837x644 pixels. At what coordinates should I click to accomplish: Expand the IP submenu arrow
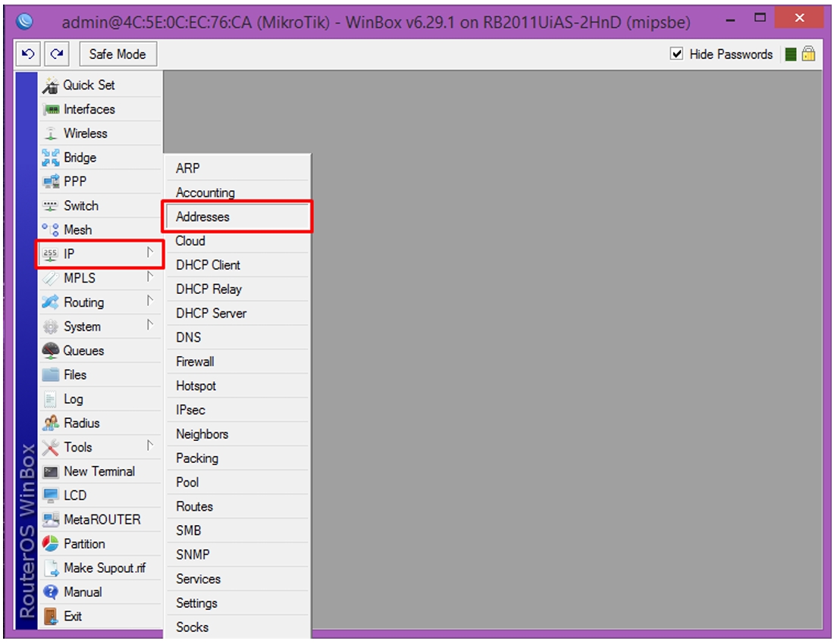(x=150, y=253)
